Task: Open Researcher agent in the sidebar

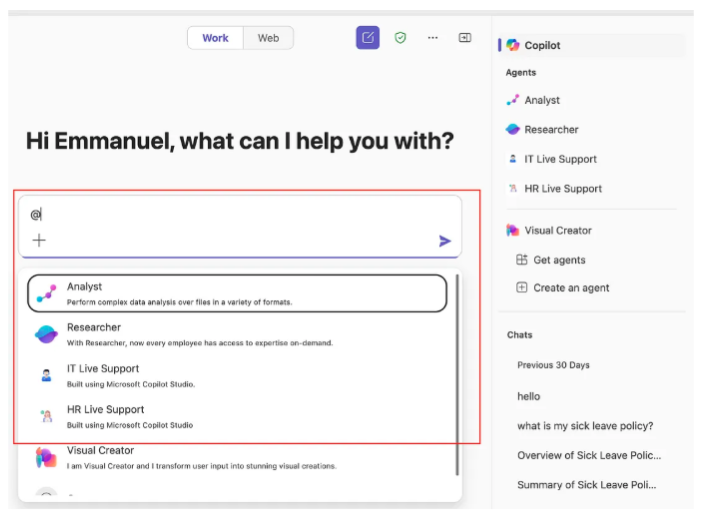Action: pyautogui.click(x=551, y=129)
